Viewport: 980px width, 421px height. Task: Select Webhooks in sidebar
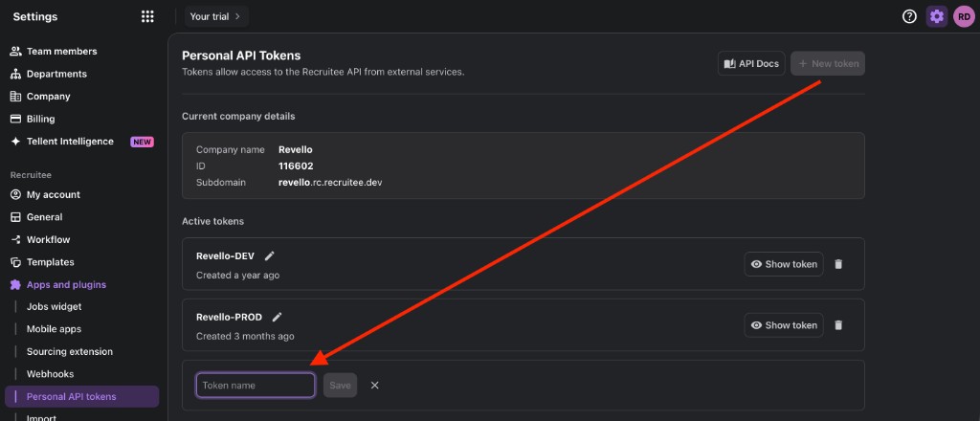click(x=50, y=374)
